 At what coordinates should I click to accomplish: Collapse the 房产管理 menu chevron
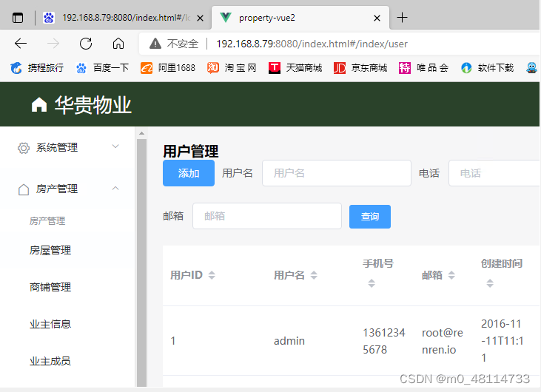pyautogui.click(x=115, y=189)
